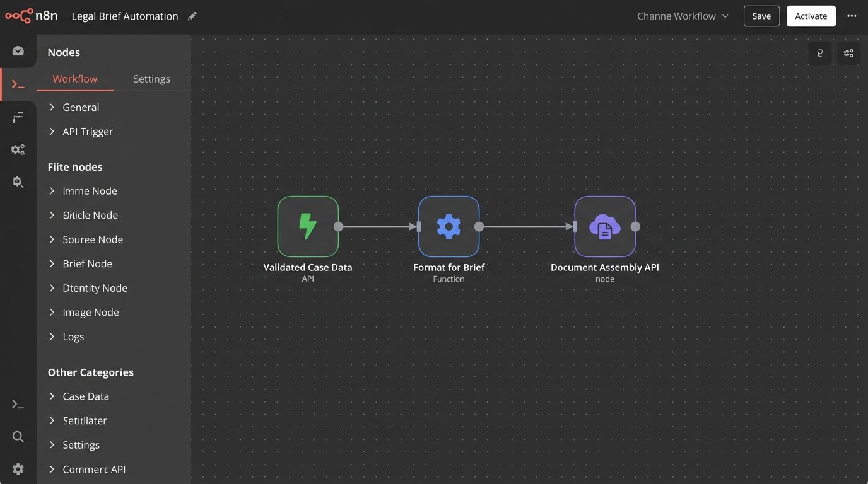Expand the API Trigger category

88,132
